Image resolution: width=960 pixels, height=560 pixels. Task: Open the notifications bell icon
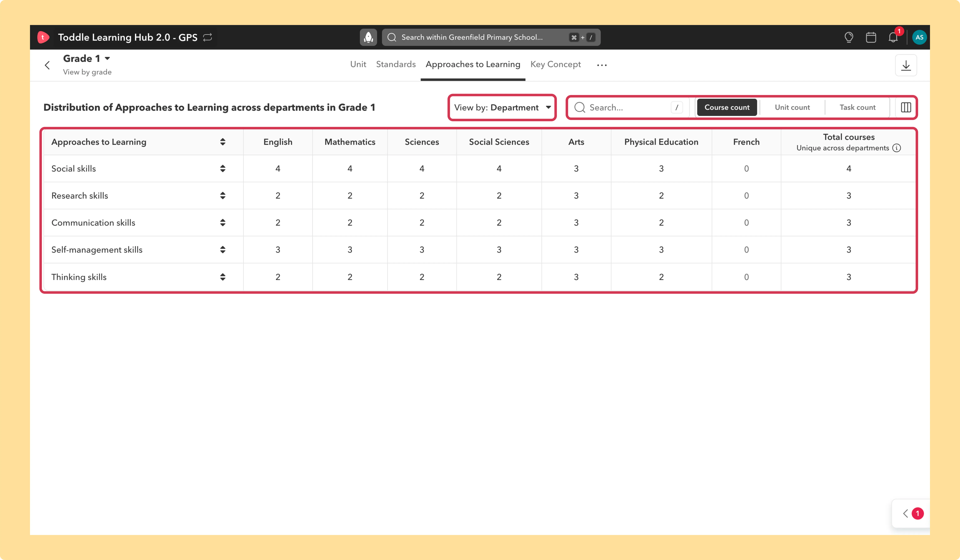[x=893, y=37]
